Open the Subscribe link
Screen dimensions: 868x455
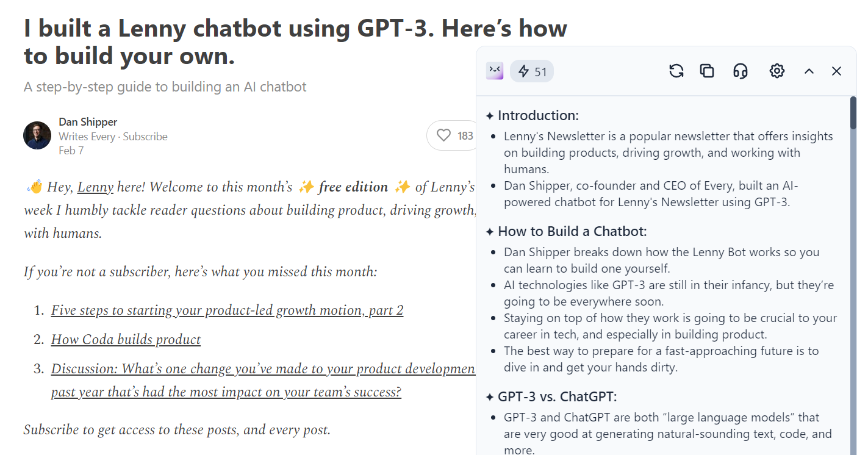[x=145, y=136]
